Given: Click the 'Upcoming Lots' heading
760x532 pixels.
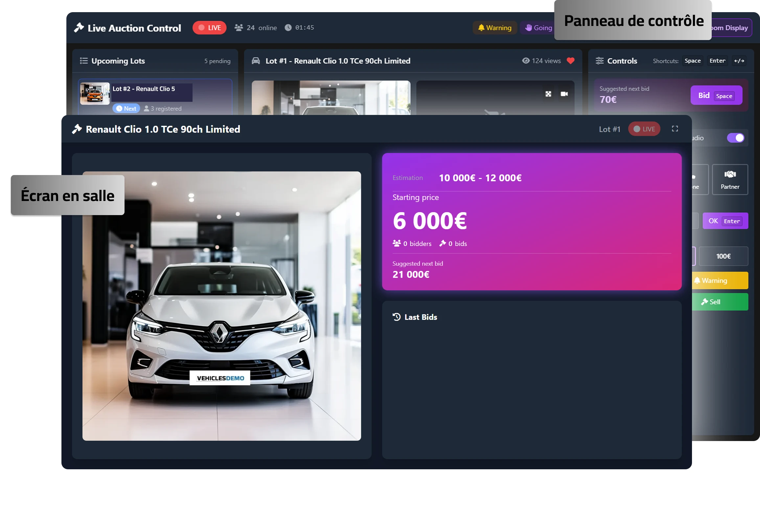Looking at the screenshot, I should click(x=118, y=61).
